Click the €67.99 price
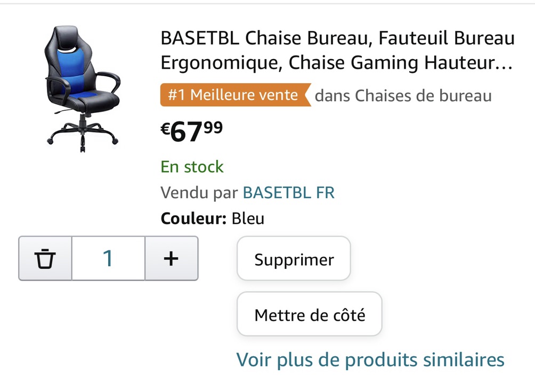This screenshot has width=535, height=392. [192, 132]
